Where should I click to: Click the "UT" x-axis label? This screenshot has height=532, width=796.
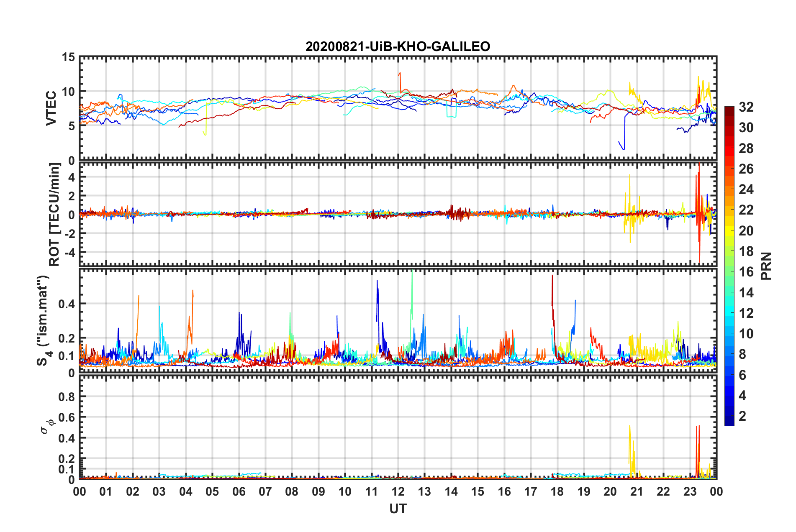[398, 509]
